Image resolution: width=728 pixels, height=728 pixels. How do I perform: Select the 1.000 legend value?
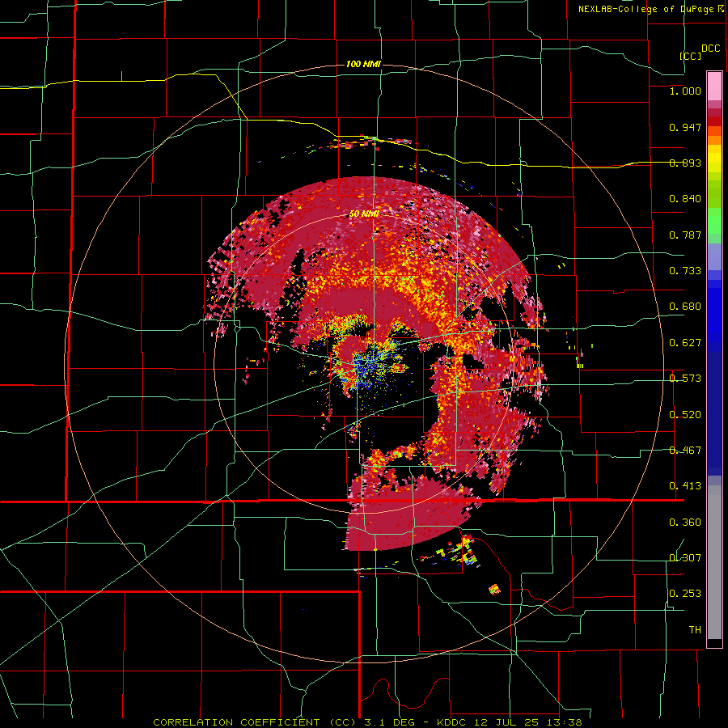685,91
